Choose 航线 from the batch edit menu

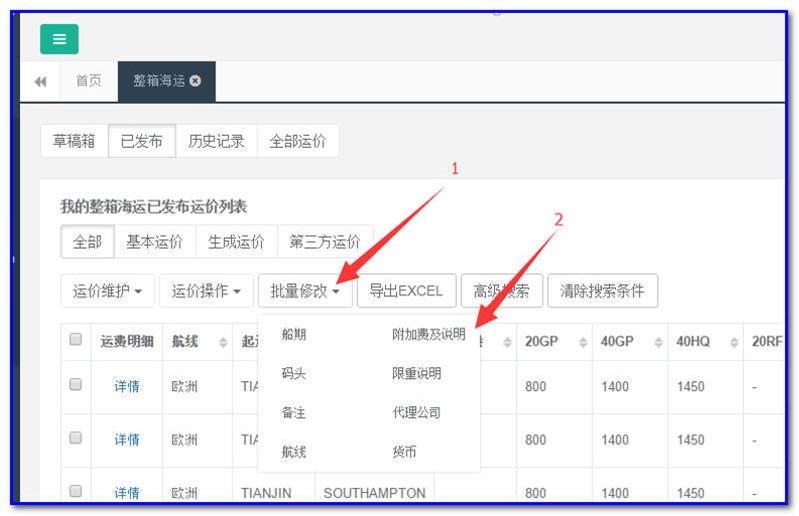294,452
